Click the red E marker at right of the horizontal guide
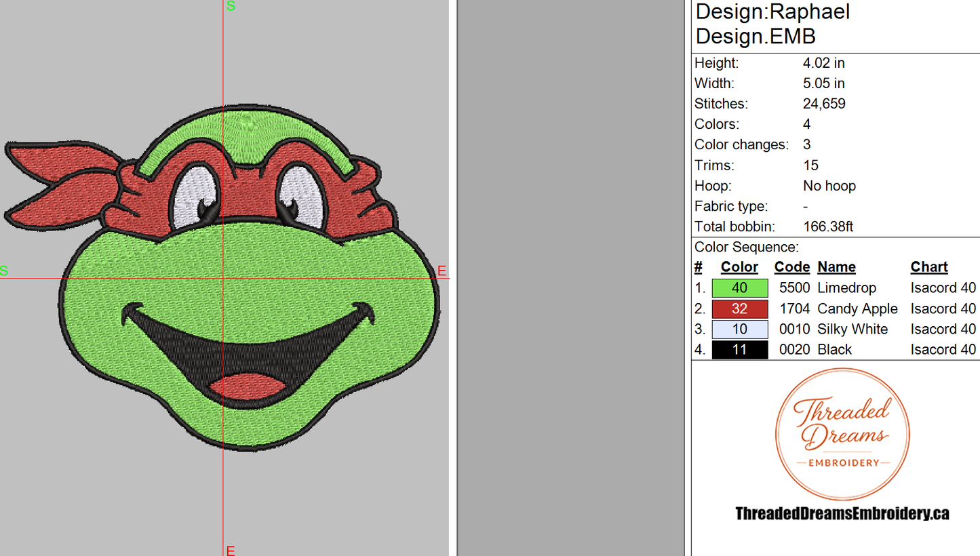This screenshot has height=556, width=980. (x=442, y=271)
